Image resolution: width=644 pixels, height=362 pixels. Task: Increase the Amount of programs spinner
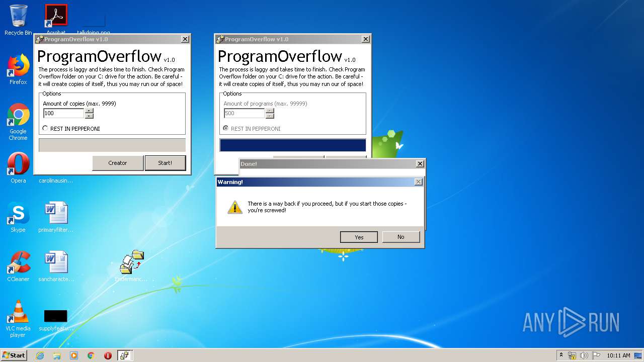(x=270, y=111)
